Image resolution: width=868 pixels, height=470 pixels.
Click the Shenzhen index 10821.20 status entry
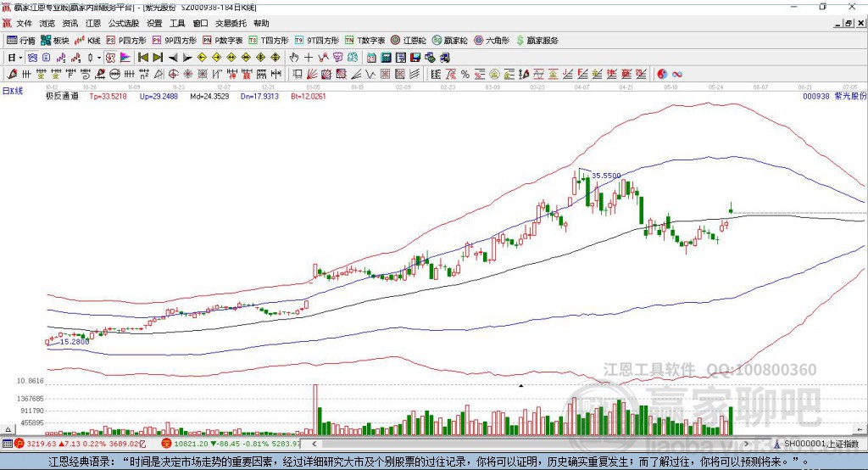pyautogui.click(x=231, y=444)
